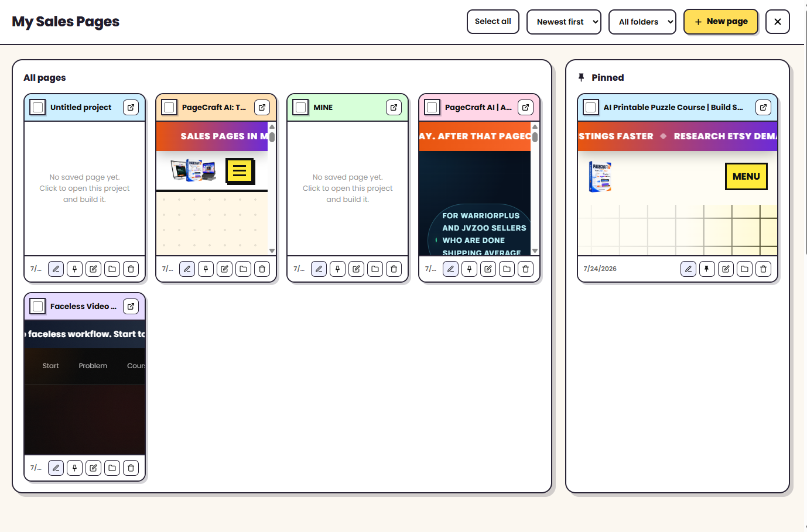Delete AI Printable Puzzle Course via trash icon
Viewport: 807px width, 532px height.
(x=763, y=269)
